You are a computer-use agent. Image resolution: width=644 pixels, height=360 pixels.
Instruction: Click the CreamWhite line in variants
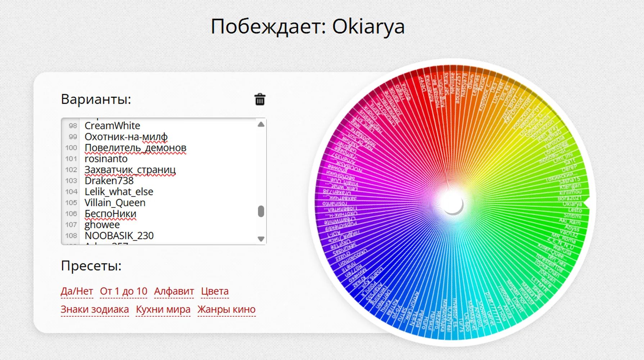[112, 126]
